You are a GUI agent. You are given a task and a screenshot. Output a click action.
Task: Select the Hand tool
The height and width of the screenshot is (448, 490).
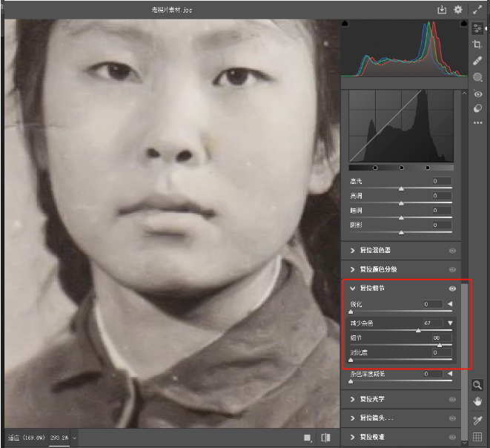point(477,401)
